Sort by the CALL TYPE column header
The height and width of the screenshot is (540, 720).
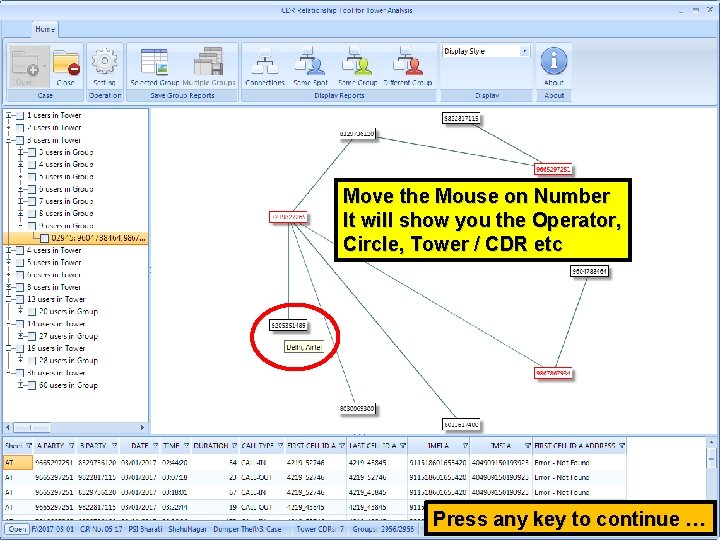257,446
